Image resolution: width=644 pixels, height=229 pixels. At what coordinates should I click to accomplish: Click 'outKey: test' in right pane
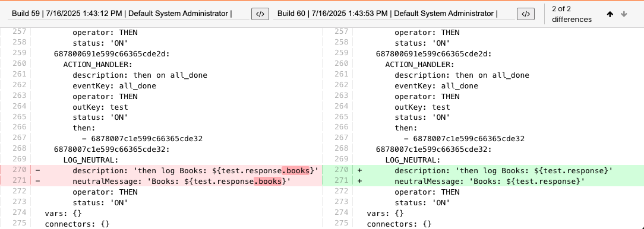pyautogui.click(x=422, y=107)
